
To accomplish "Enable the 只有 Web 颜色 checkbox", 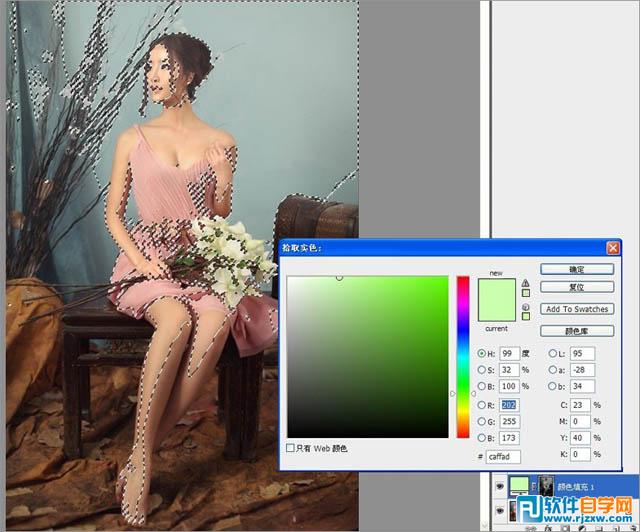I will point(291,448).
